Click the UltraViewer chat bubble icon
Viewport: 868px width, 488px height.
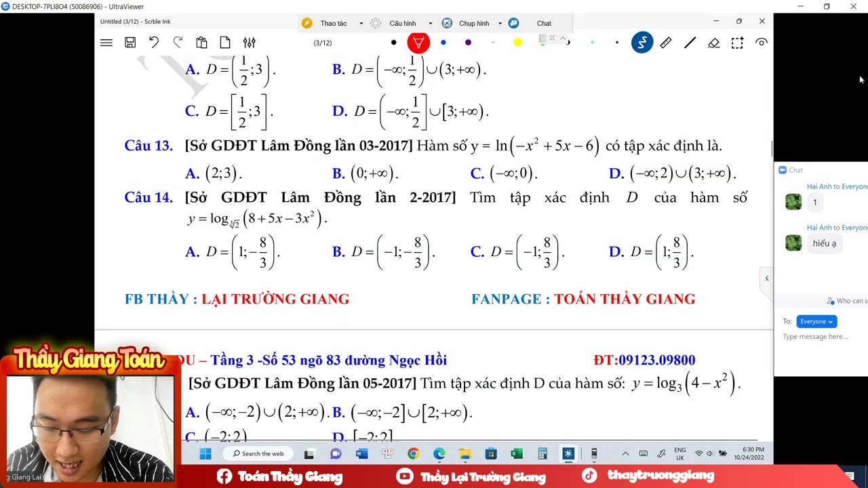tap(513, 23)
